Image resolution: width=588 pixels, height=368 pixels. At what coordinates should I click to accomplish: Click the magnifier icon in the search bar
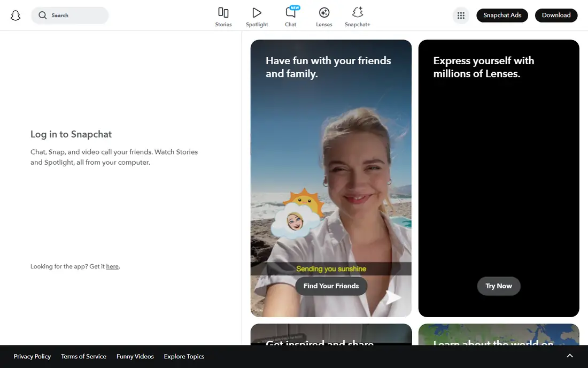pos(43,15)
